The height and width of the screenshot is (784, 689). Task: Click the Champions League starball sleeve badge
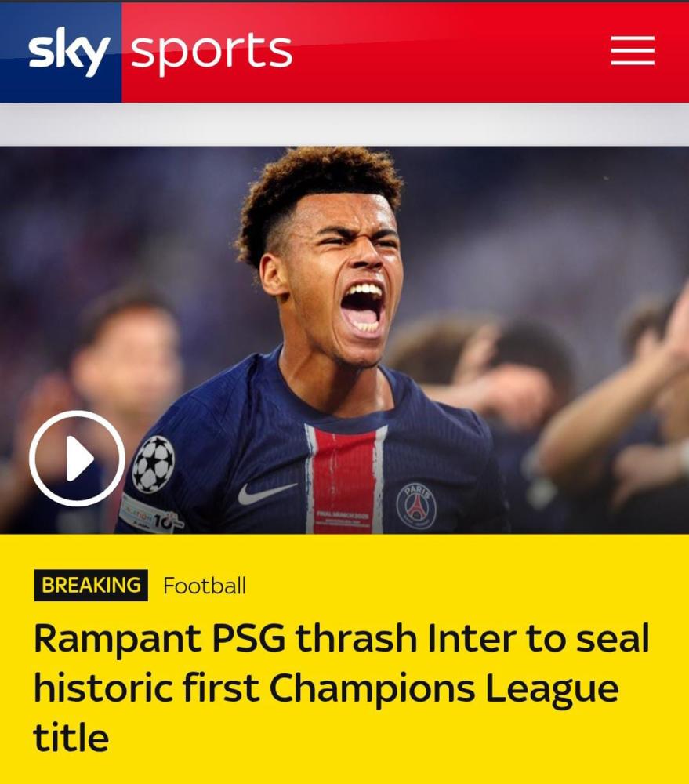pos(154,464)
